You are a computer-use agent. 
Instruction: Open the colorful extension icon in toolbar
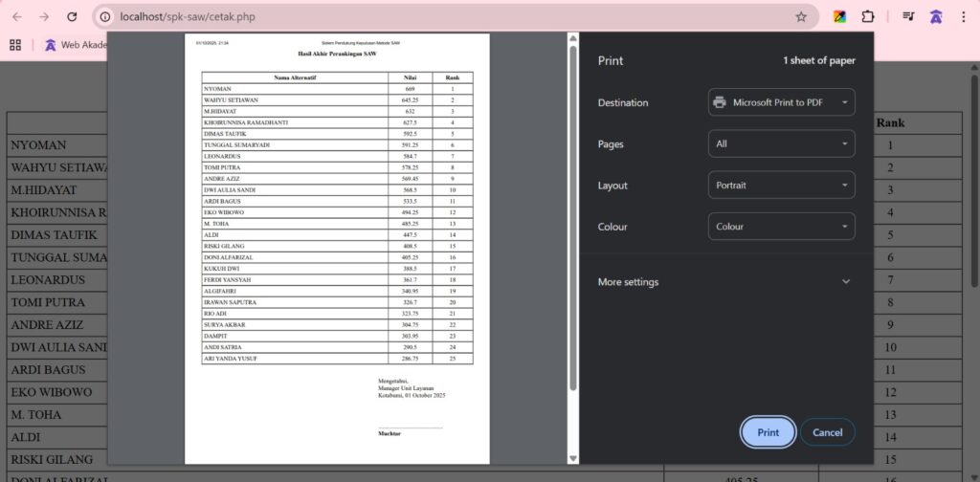coord(839,16)
